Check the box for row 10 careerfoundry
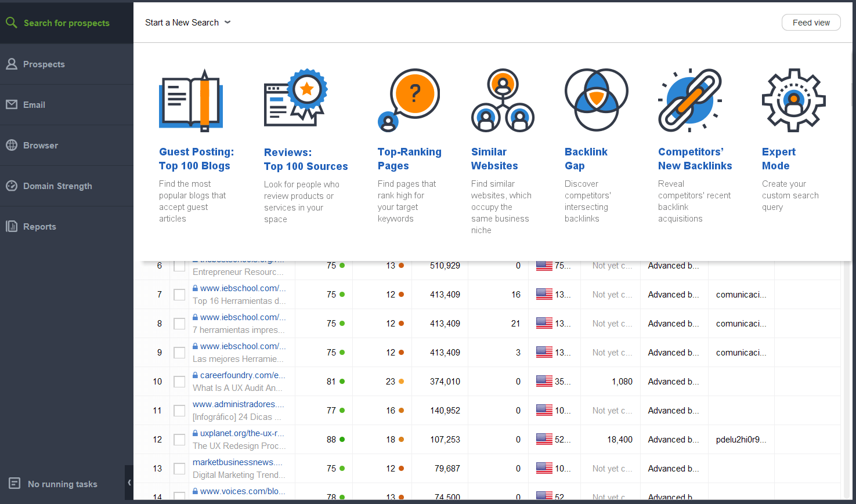 (x=179, y=382)
